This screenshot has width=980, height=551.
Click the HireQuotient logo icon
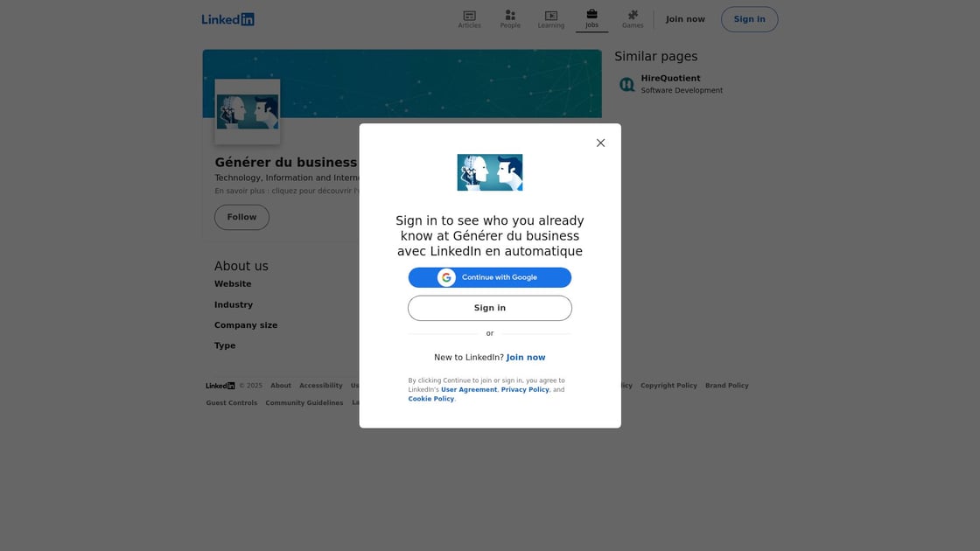[x=626, y=84]
